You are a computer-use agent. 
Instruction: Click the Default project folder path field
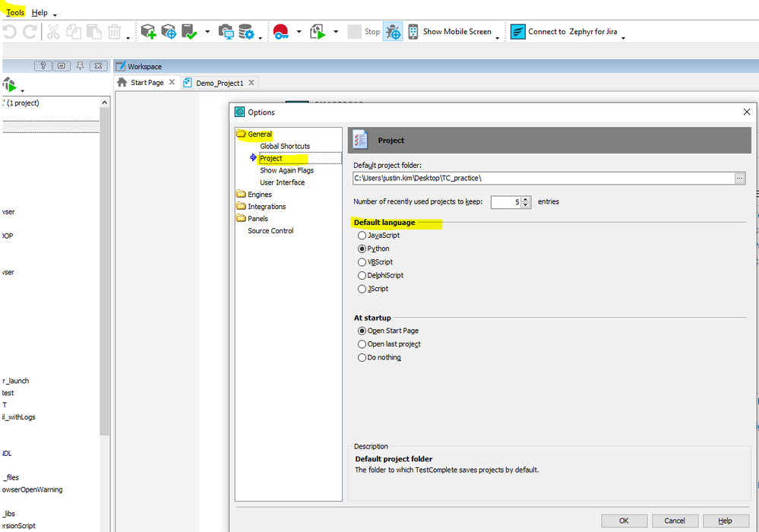pos(543,178)
